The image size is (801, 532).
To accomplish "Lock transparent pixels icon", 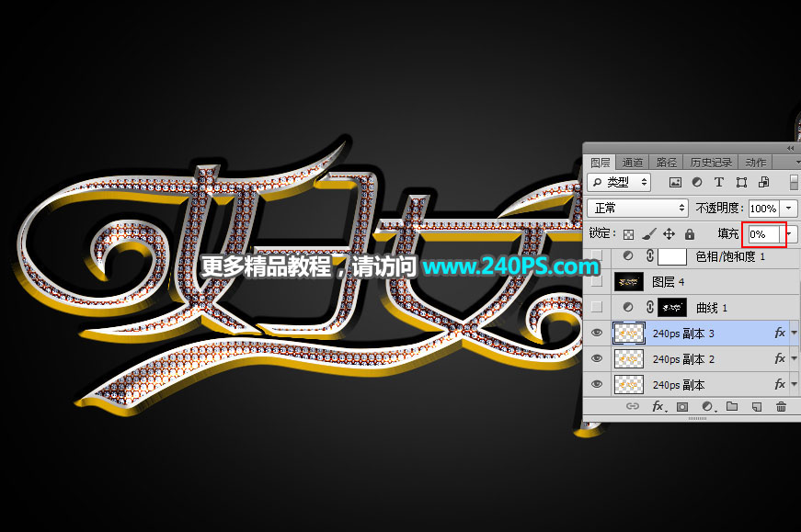I will click(628, 234).
